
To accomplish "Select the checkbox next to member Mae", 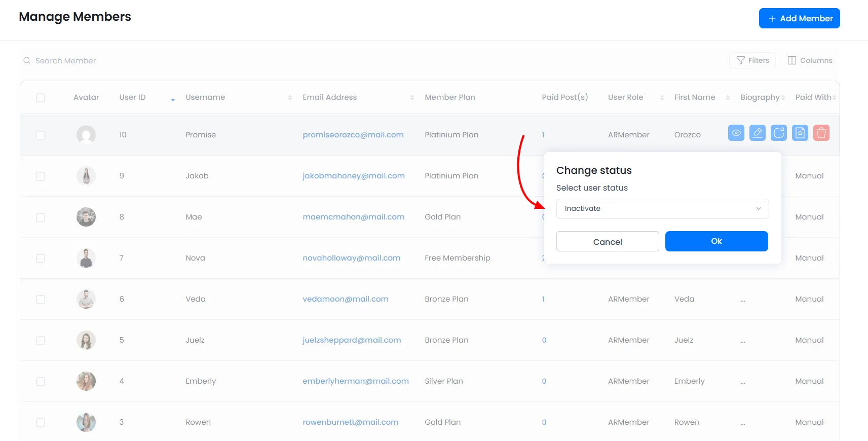I will click(41, 217).
